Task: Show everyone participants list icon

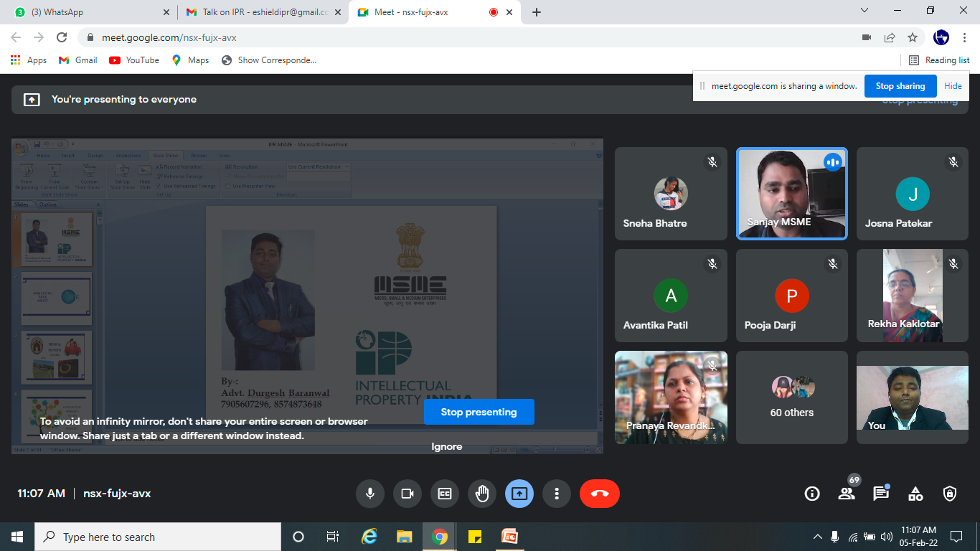Action: [847, 494]
